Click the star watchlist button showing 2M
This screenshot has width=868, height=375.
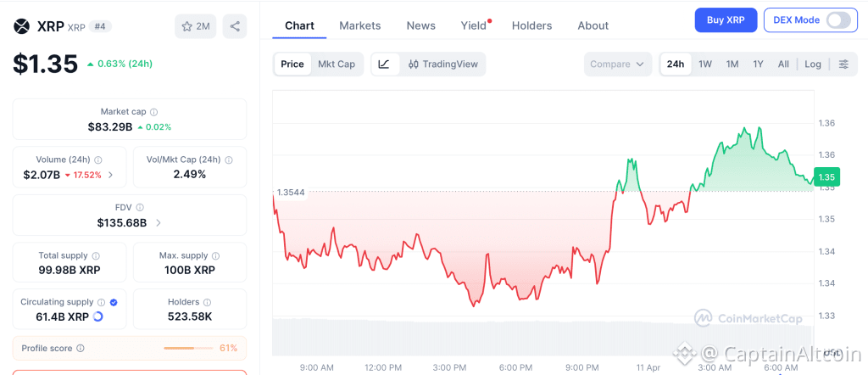(195, 26)
